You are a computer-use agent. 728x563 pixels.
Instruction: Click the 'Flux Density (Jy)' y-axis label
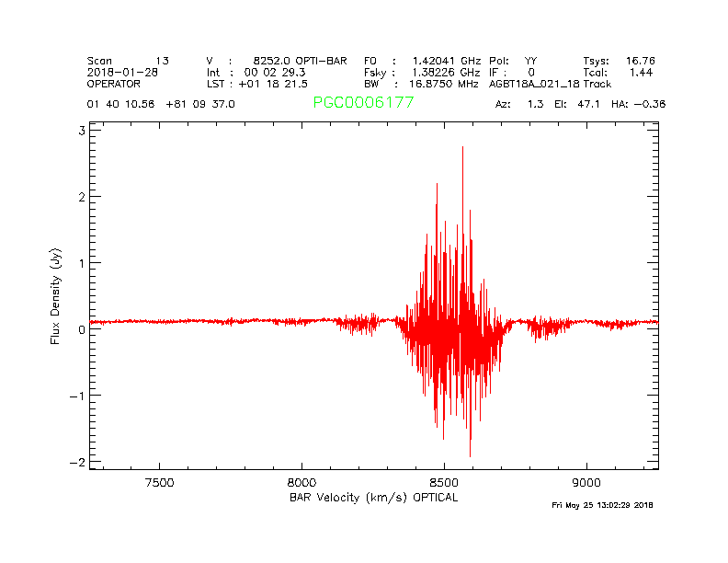pos(55,296)
